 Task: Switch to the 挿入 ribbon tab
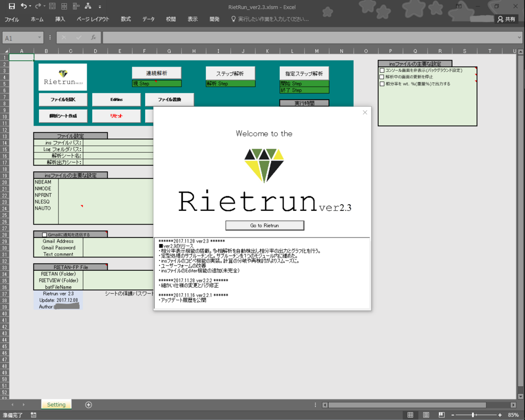point(60,19)
